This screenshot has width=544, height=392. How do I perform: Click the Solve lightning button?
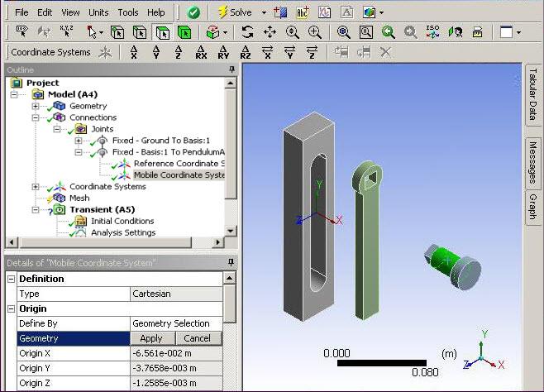(235, 12)
